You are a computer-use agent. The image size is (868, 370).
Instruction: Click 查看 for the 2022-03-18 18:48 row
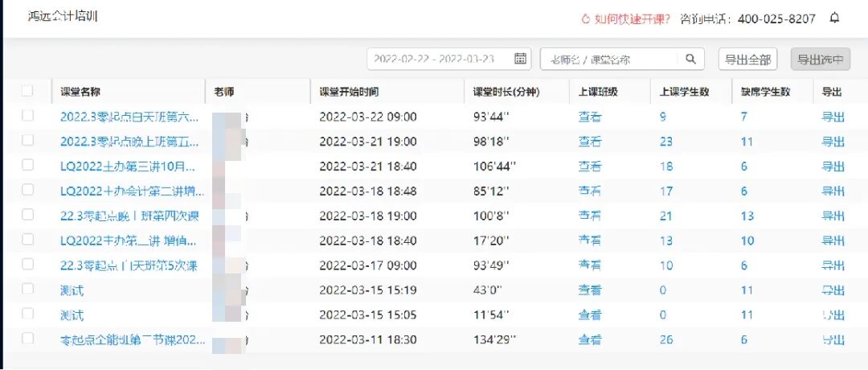pos(590,191)
